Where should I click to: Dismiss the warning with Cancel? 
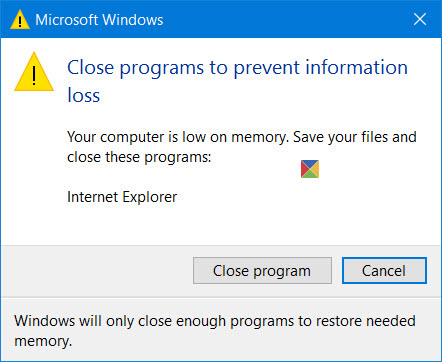pyautogui.click(x=384, y=270)
